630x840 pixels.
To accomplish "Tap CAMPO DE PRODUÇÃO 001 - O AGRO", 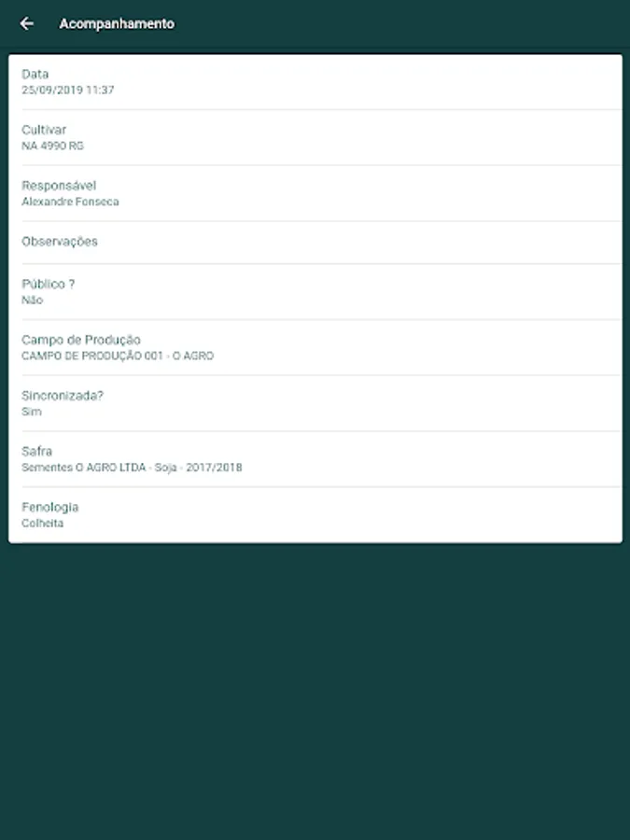I will point(118,356).
